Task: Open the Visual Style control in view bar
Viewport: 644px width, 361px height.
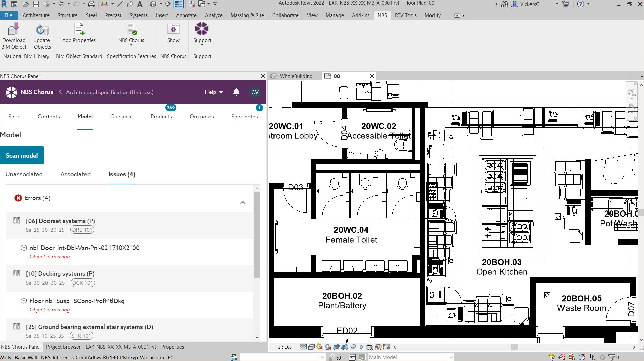Action: (x=311, y=347)
